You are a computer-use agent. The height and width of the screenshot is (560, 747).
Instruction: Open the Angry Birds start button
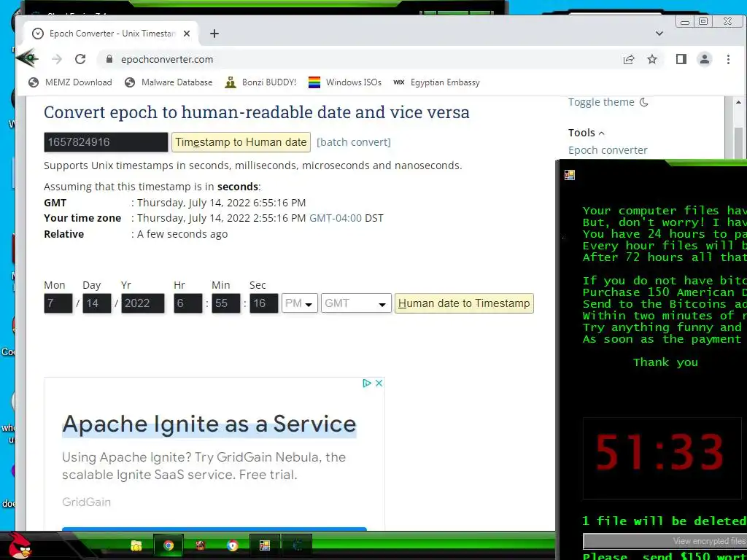click(x=20, y=545)
